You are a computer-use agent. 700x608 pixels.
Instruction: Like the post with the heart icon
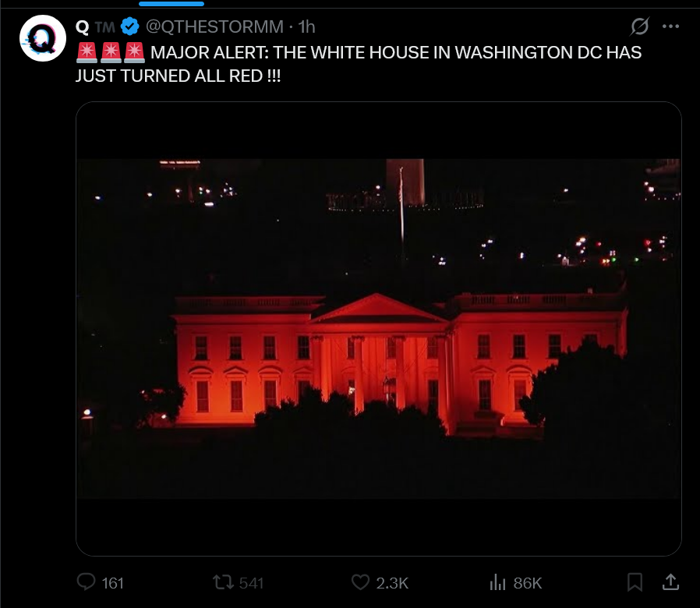click(360, 582)
